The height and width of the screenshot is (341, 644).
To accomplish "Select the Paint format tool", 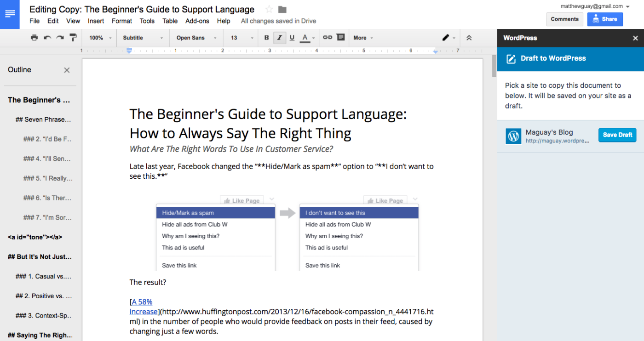I will click(x=73, y=38).
